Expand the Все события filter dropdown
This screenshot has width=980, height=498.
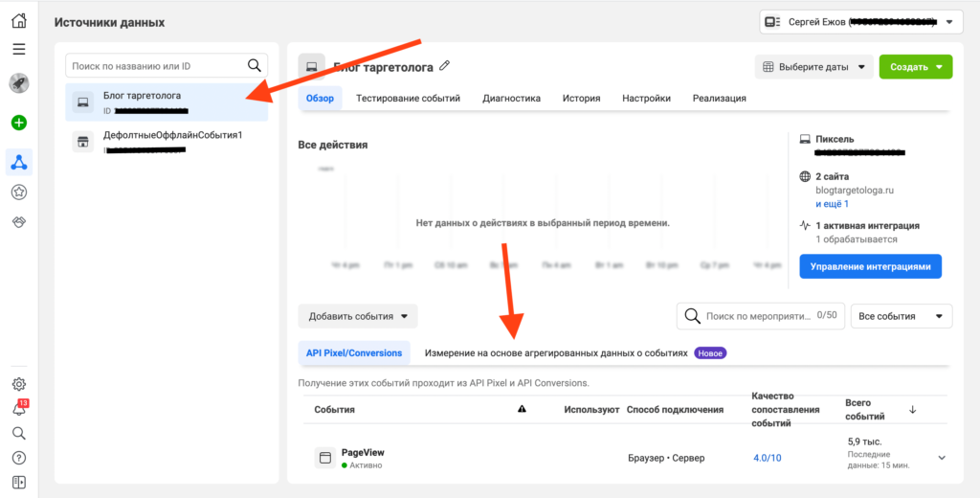[902, 316]
